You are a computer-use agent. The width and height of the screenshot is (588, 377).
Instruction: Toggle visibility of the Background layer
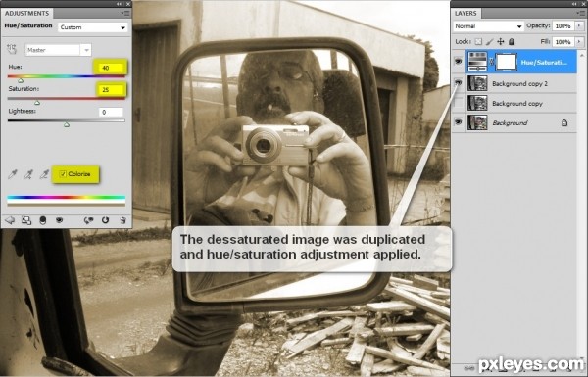click(459, 122)
